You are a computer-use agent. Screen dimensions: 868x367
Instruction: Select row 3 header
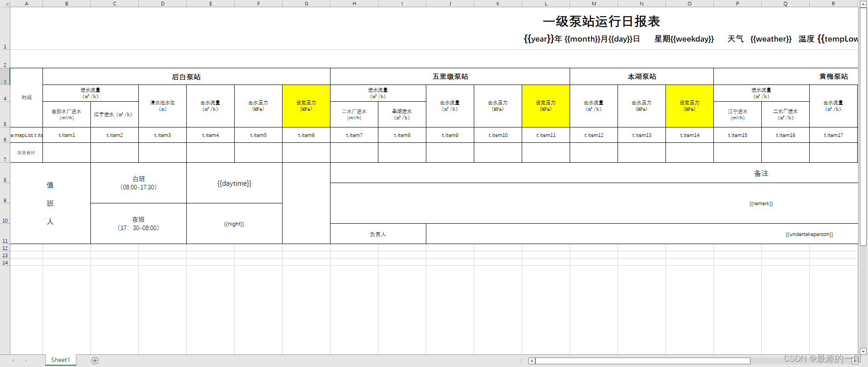(x=5, y=77)
